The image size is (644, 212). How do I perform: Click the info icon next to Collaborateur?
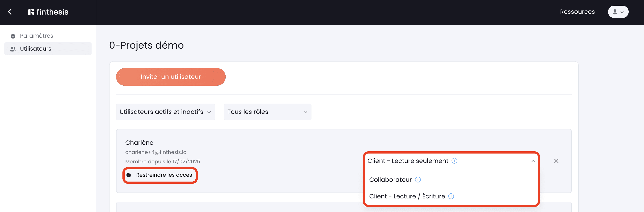tap(418, 180)
